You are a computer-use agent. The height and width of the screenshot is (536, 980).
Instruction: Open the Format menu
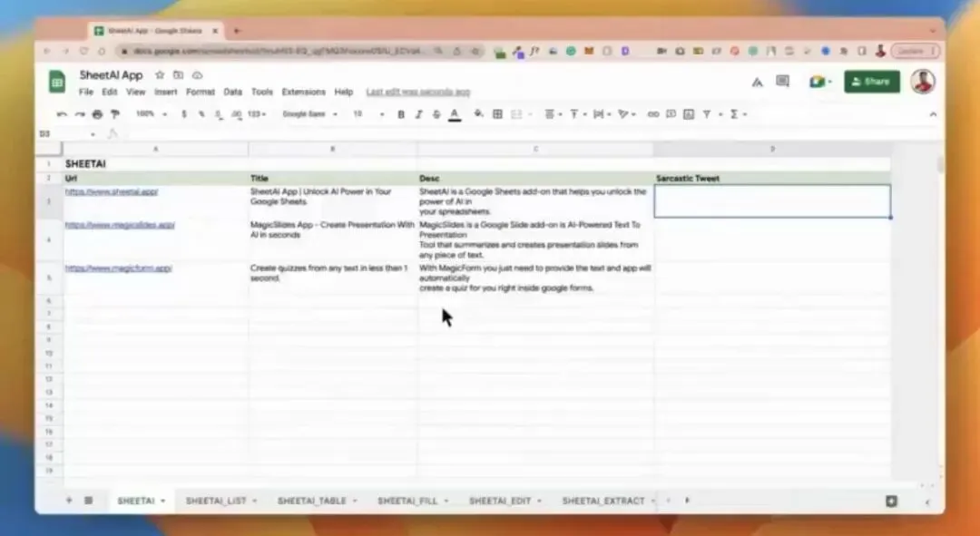(200, 92)
